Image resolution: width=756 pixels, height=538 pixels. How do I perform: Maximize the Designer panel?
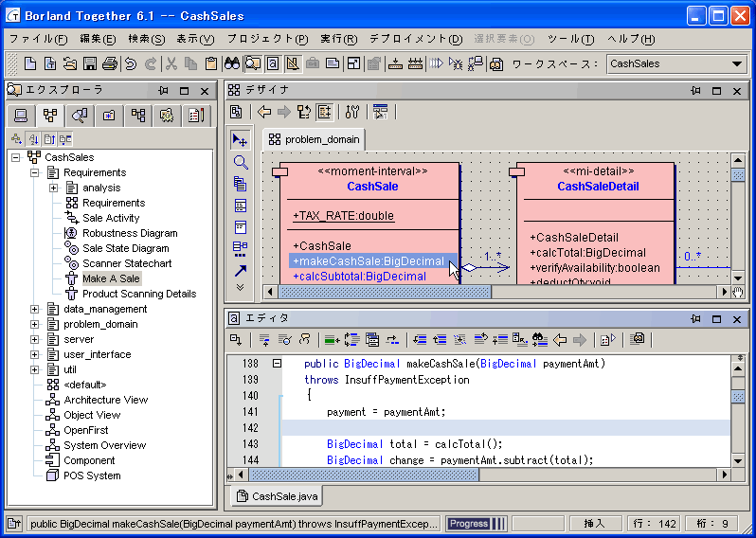click(x=716, y=91)
